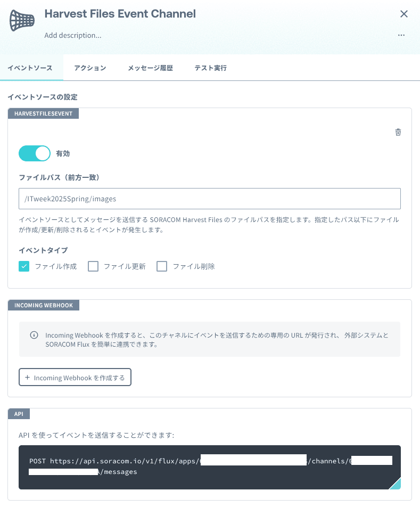Screen dimensions: 420x507
Task: Click the HARVESTFILESEVENT section label
Action: tap(43, 113)
